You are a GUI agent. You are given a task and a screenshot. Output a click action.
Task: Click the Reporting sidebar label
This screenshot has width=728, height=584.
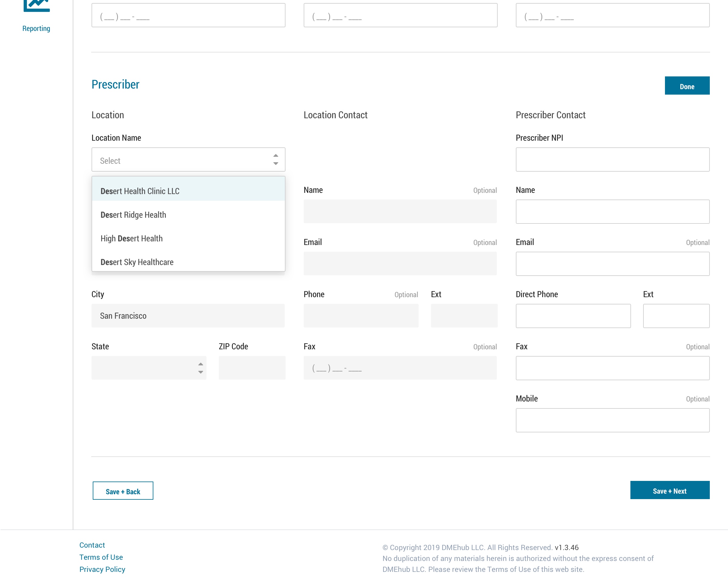pos(36,29)
